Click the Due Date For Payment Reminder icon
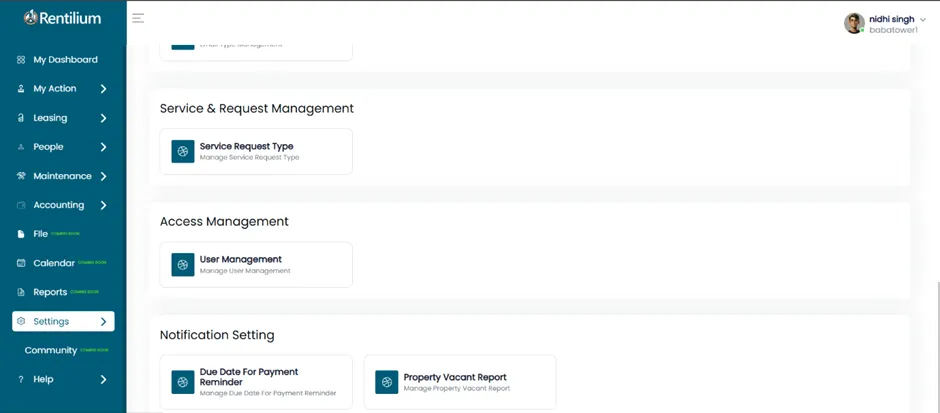The width and height of the screenshot is (940, 413). pyautogui.click(x=183, y=382)
